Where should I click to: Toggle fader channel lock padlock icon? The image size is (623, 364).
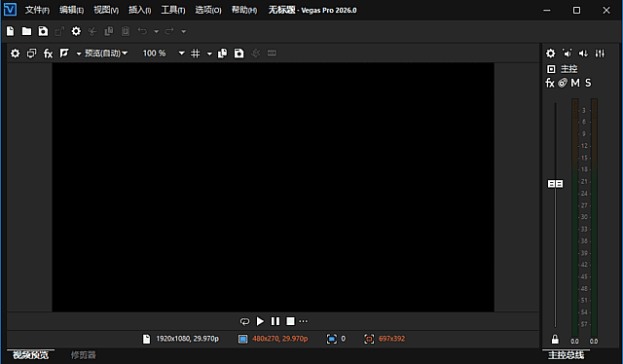coord(555,339)
